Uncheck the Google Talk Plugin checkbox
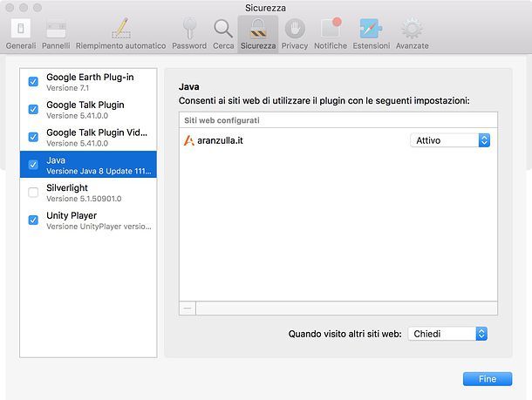Image resolution: width=532 pixels, height=400 pixels. 33,110
